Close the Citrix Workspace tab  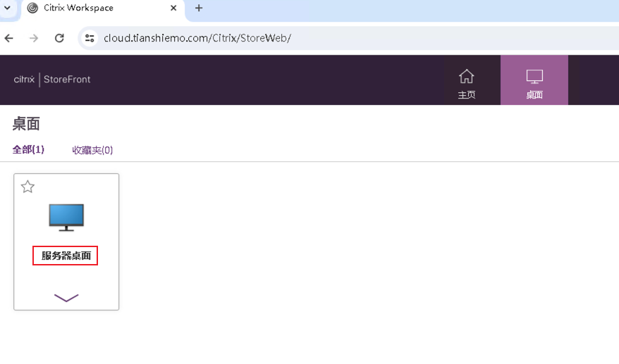click(x=173, y=8)
